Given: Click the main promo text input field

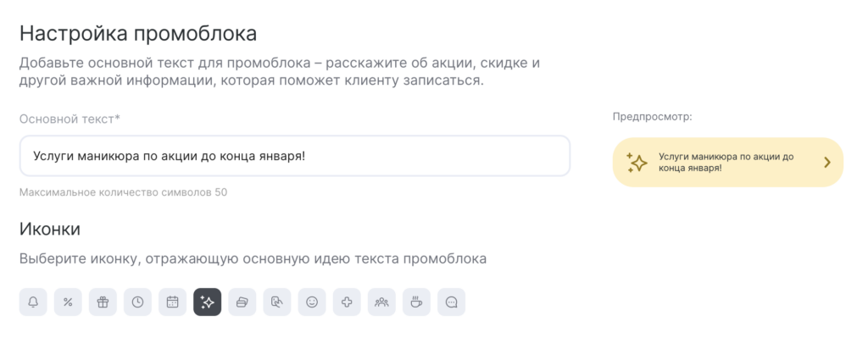Looking at the screenshot, I should click(294, 156).
